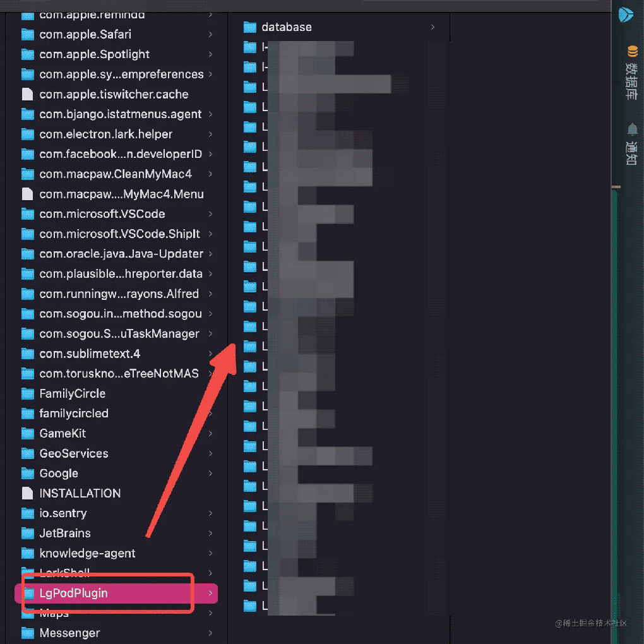
Task: Open com.torusкno...eTreeNotMAS folder
Action: 119,374
